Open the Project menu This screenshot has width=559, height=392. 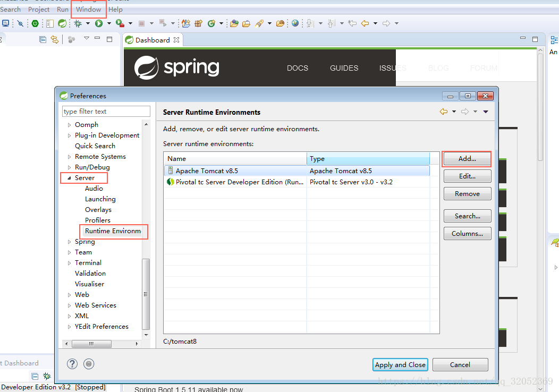[x=38, y=9]
